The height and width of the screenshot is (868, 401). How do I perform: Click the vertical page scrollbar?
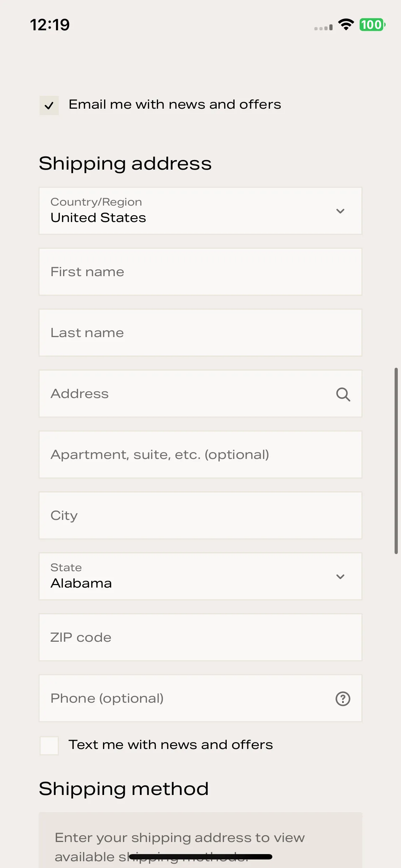tap(396, 461)
